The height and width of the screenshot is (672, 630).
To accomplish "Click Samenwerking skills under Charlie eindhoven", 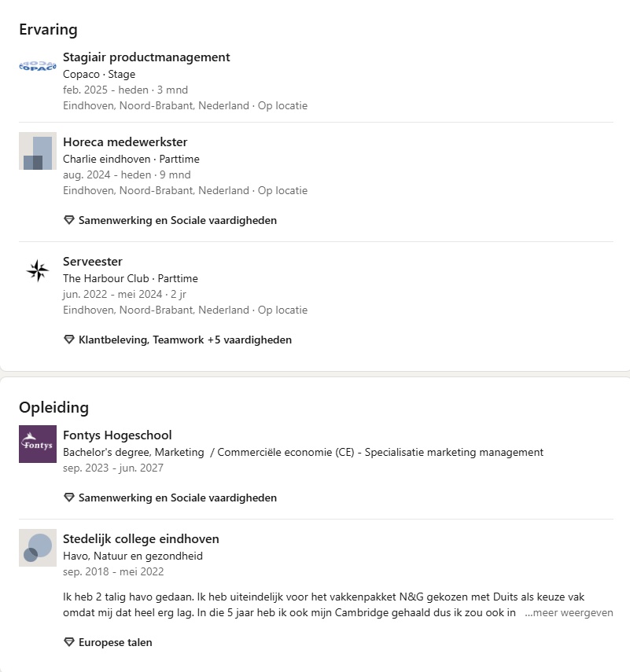I will click(177, 221).
